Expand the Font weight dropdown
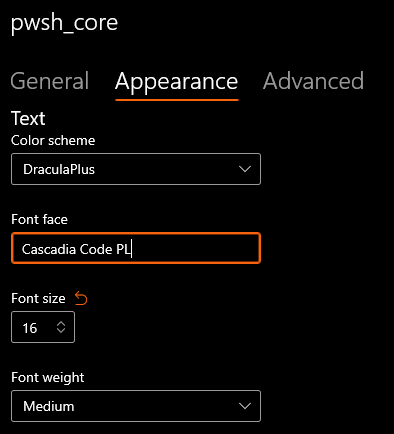Image resolution: width=394 pixels, height=434 pixels. [136, 406]
